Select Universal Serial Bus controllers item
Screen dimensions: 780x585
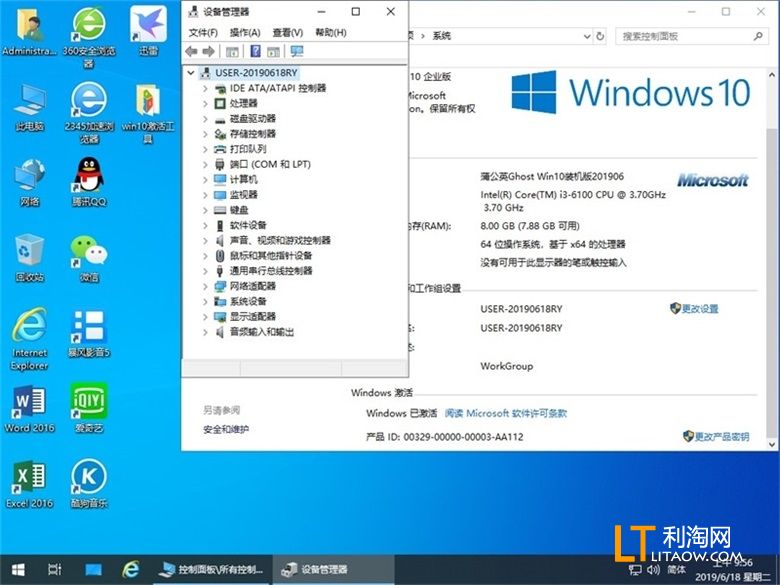pyautogui.click(x=271, y=271)
